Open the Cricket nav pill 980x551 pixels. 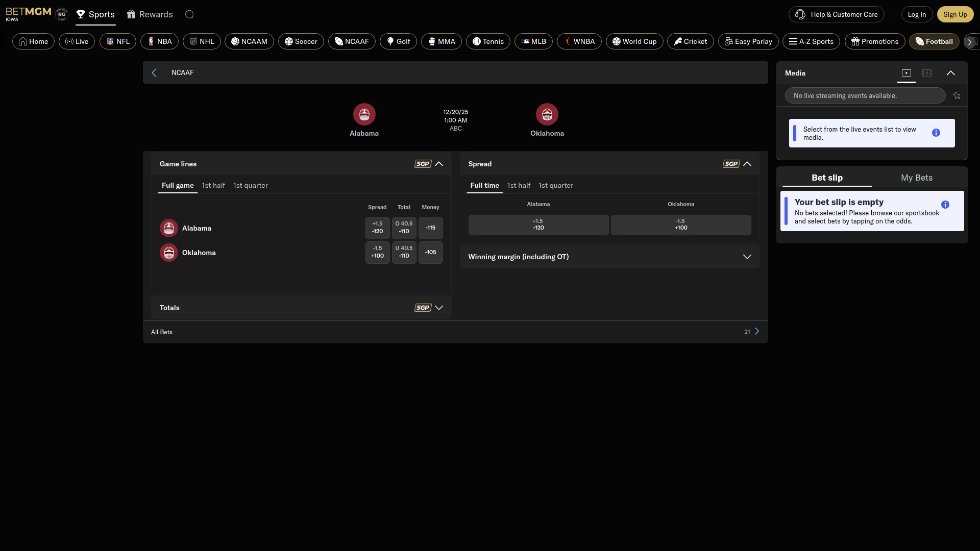click(691, 41)
